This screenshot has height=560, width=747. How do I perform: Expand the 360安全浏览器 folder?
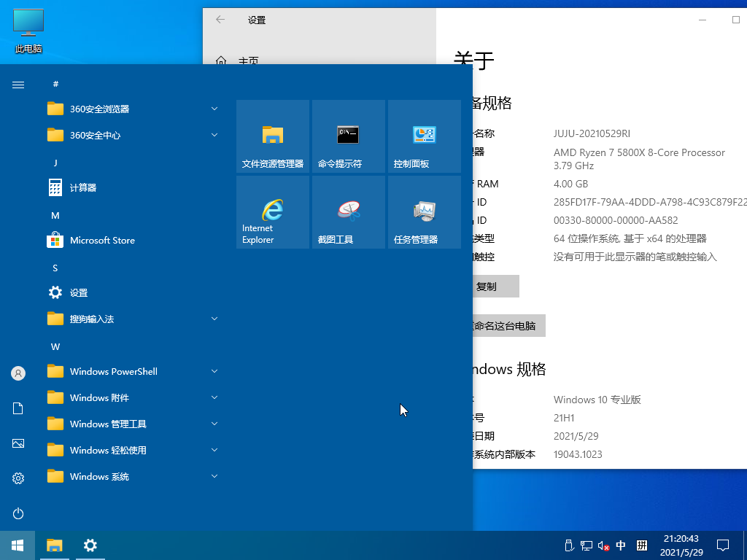click(133, 109)
